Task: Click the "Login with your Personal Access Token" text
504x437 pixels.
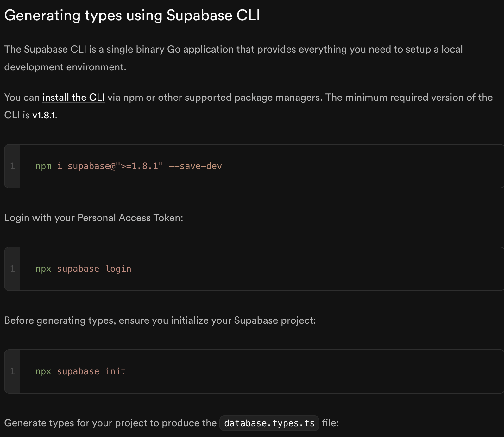Action: (x=94, y=218)
